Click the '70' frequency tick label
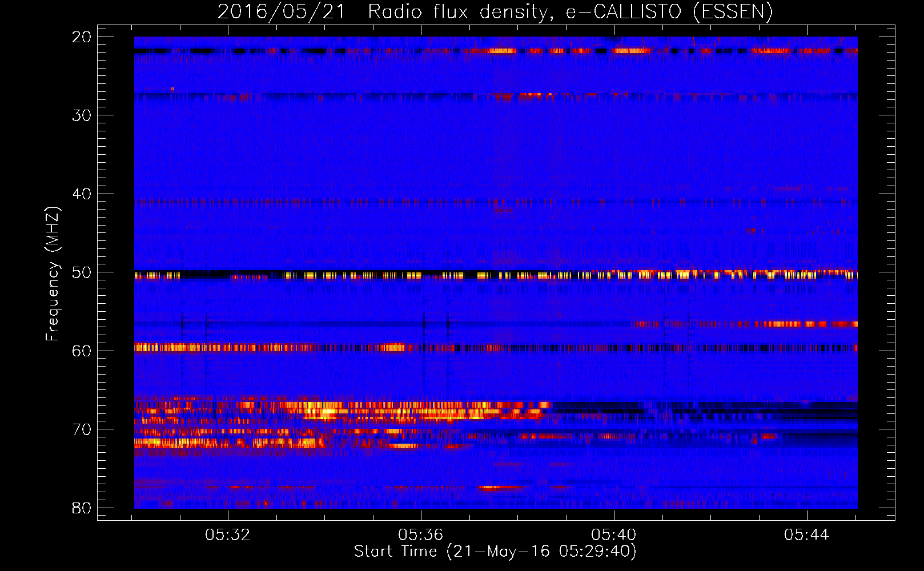The image size is (924, 571). (x=82, y=429)
